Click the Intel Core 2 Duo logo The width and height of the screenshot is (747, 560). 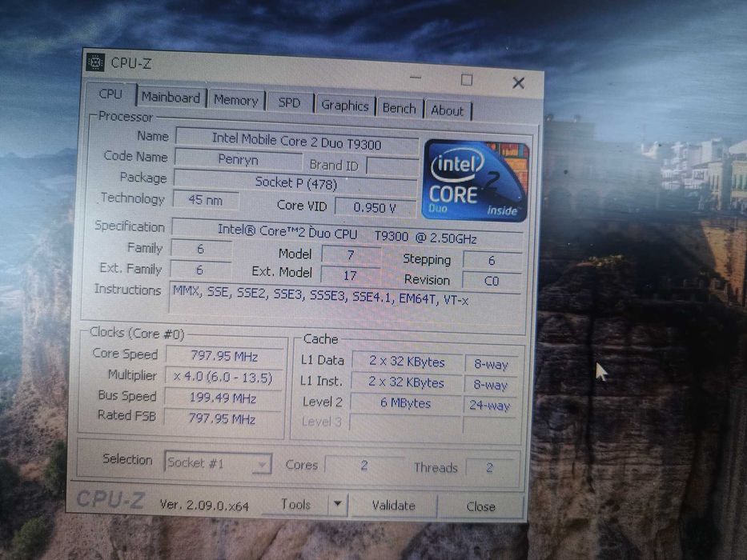pos(476,181)
